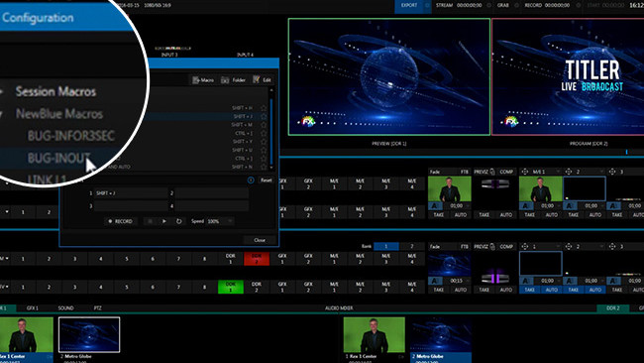Click highlighted AUTO under main switcher key 1
644x363 pixels.
point(552,290)
